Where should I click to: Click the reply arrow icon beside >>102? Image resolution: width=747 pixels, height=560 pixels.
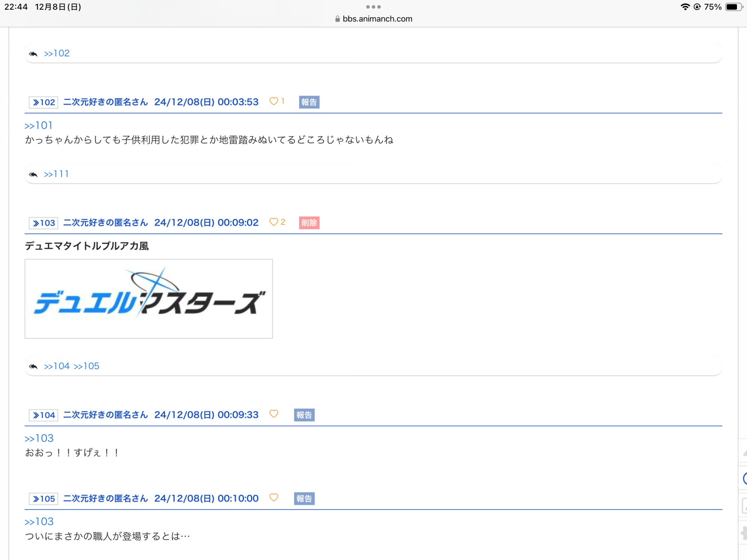pyautogui.click(x=33, y=54)
